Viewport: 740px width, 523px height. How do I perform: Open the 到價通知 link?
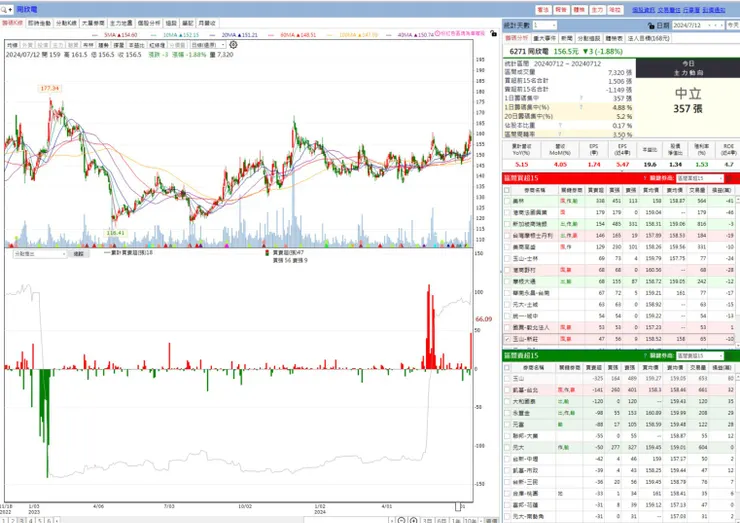point(714,9)
